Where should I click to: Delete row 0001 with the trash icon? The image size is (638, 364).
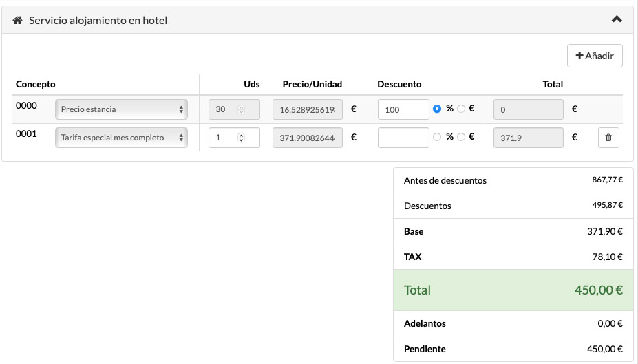(608, 138)
